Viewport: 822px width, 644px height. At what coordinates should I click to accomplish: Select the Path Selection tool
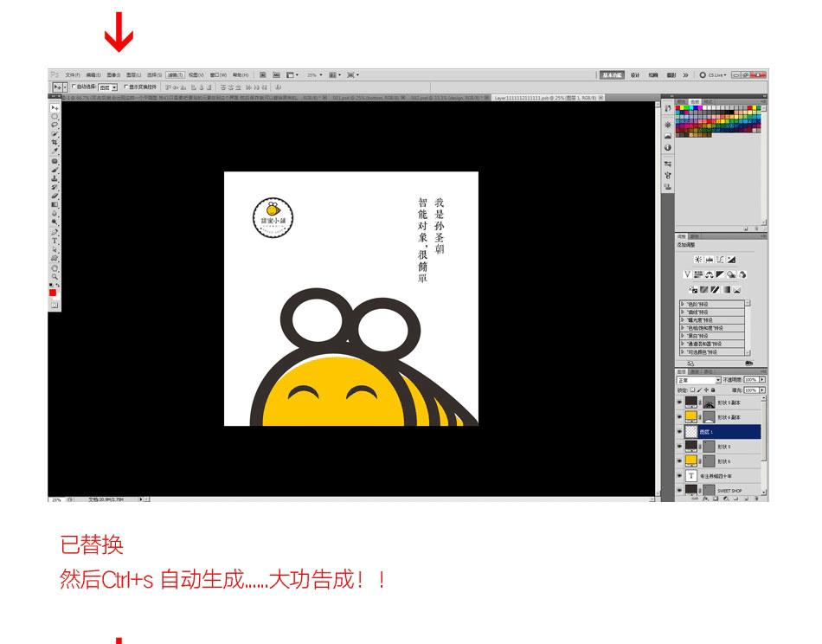tap(55, 249)
